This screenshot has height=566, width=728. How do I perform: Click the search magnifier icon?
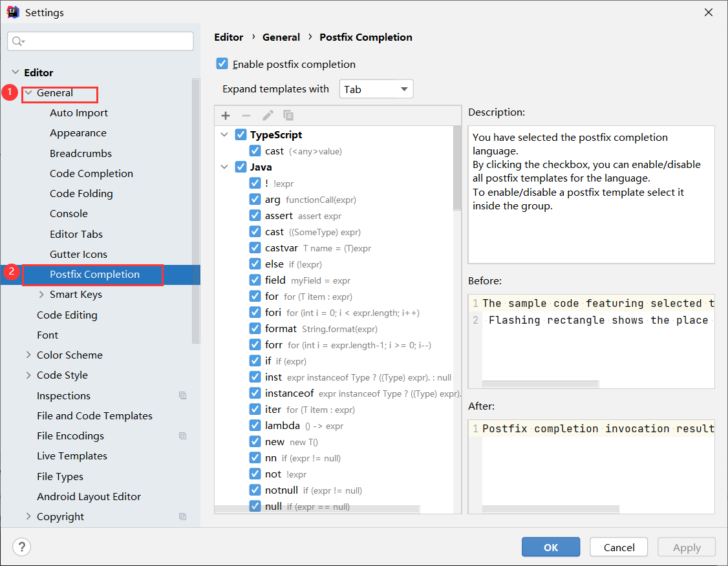[x=17, y=41]
